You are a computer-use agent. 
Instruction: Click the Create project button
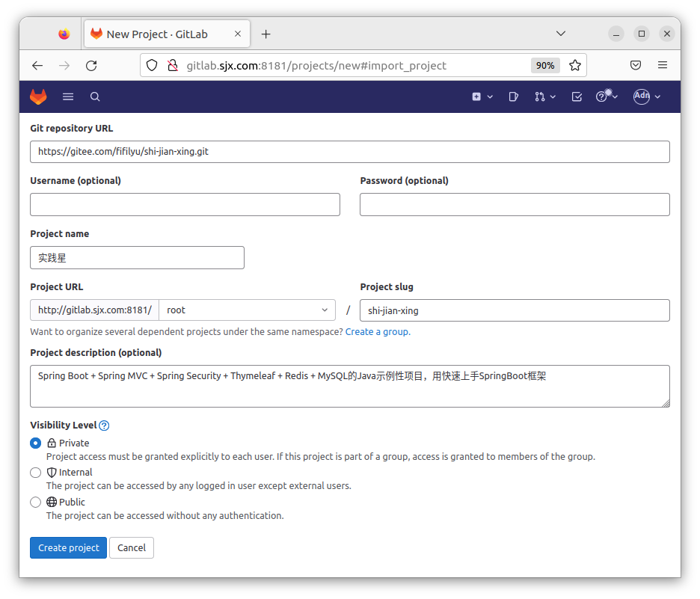coord(69,547)
